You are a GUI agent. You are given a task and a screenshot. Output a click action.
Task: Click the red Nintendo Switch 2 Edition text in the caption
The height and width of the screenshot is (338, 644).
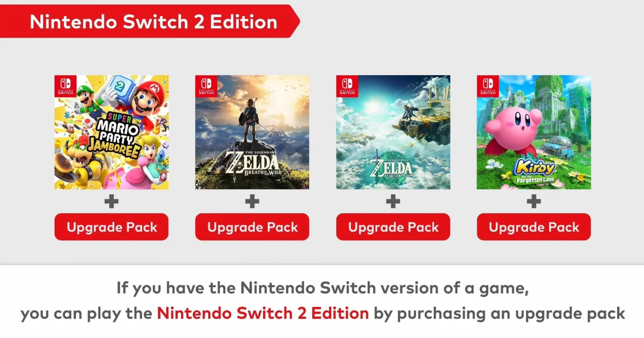(x=263, y=313)
